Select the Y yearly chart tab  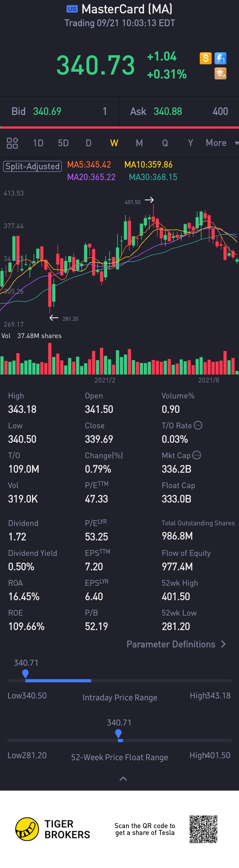click(190, 143)
